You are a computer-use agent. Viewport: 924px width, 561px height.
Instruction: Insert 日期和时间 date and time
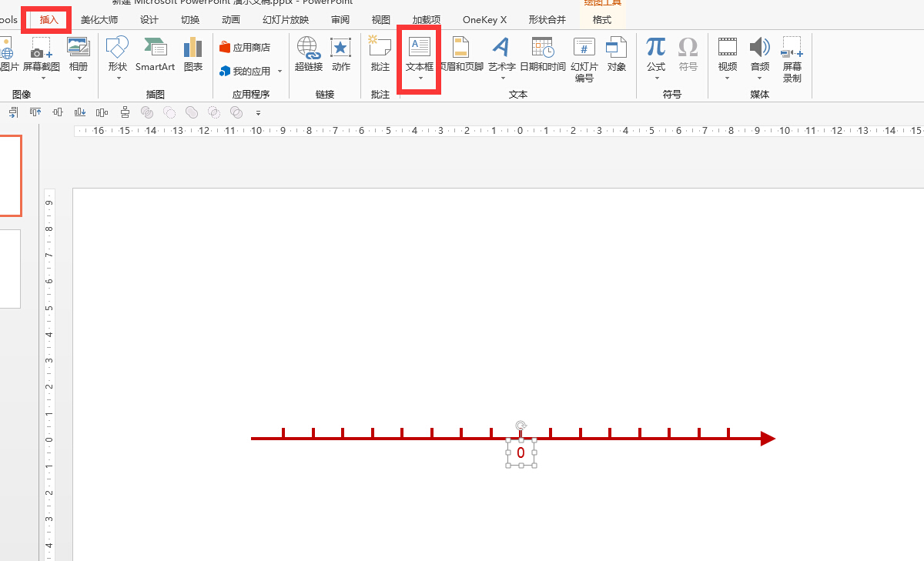543,54
